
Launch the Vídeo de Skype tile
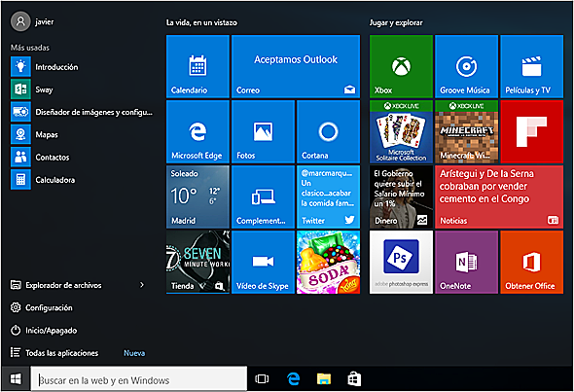coord(264,262)
